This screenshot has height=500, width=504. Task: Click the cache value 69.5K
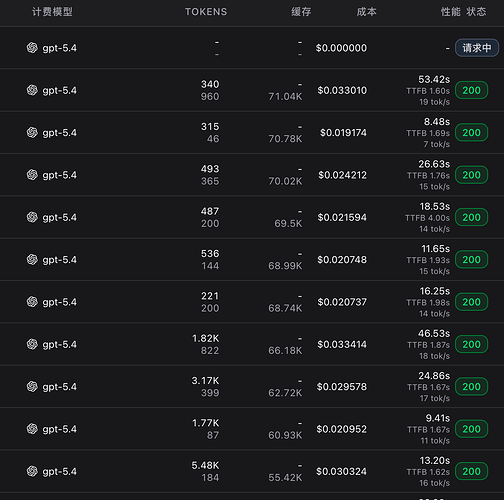tap(288, 224)
